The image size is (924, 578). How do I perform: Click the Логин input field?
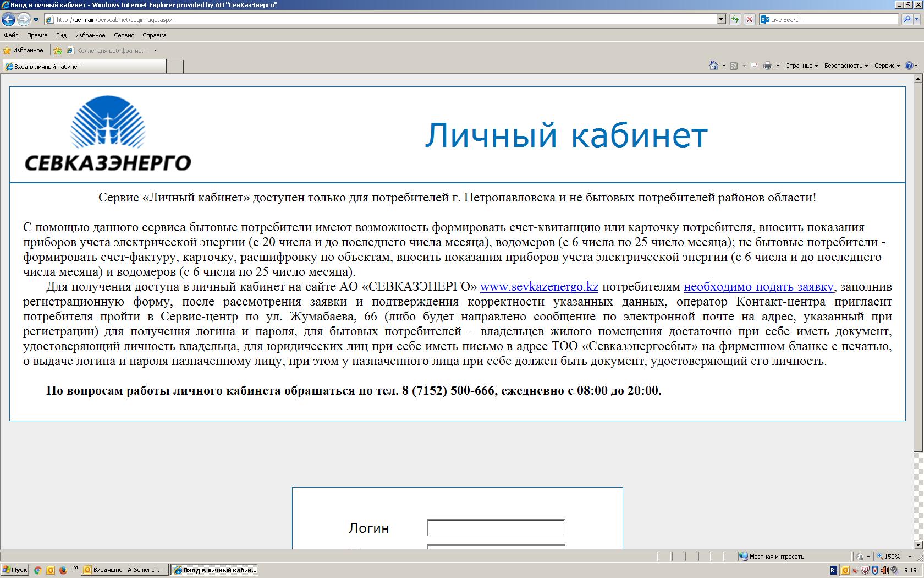coord(496,527)
